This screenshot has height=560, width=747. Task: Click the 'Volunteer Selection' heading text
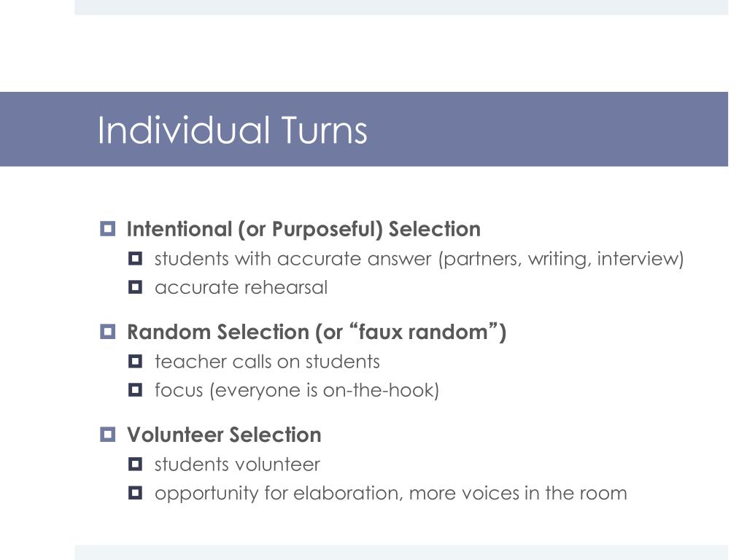pos(224,435)
